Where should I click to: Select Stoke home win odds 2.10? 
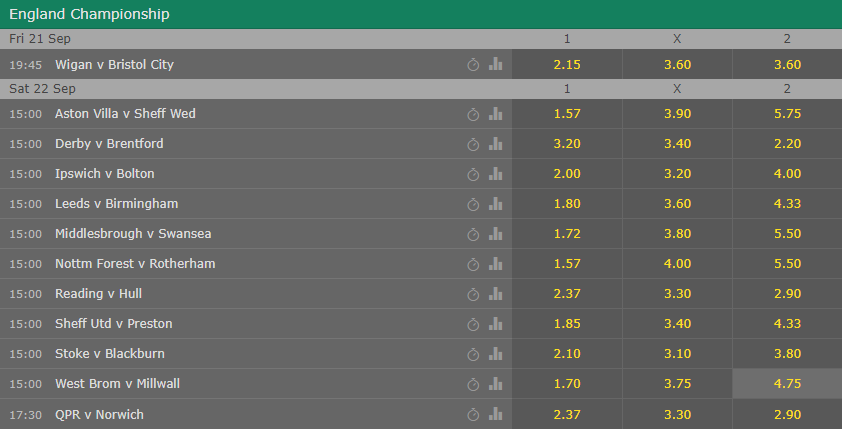[567, 354]
